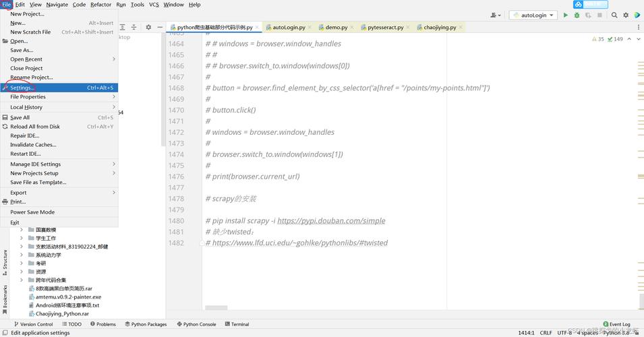Click the project panel gear options icon

[148, 28]
